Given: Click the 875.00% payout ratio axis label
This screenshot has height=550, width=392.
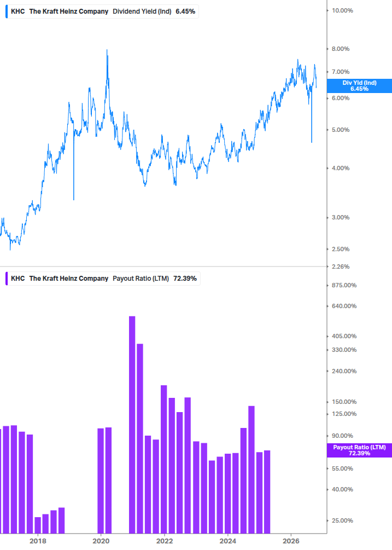Looking at the screenshot, I should point(344,285).
